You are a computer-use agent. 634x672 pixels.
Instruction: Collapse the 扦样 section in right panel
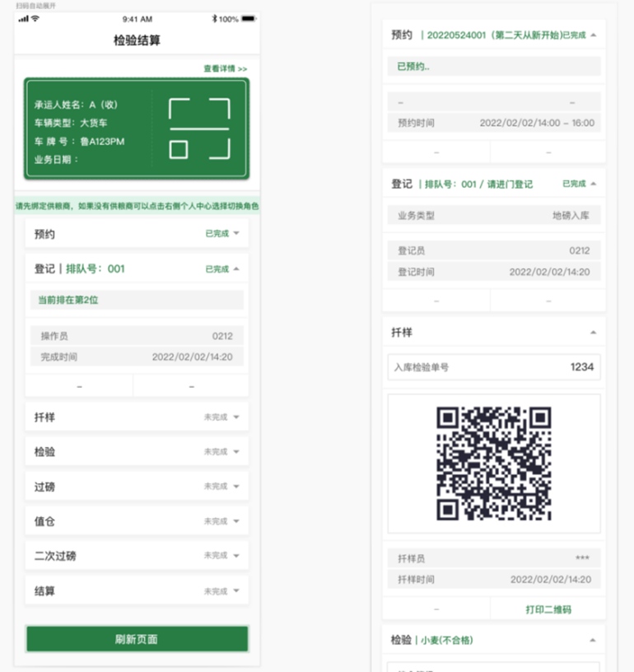(594, 333)
